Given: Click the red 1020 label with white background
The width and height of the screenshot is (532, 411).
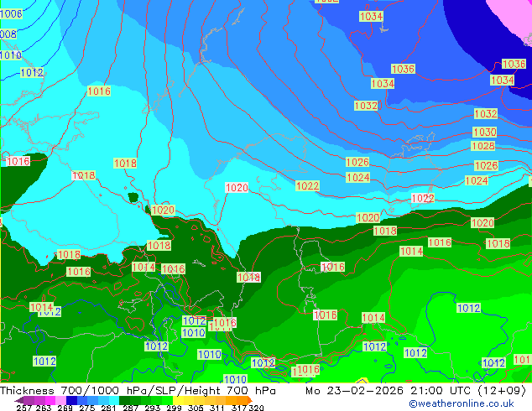Looking at the screenshot, I should click(237, 188).
